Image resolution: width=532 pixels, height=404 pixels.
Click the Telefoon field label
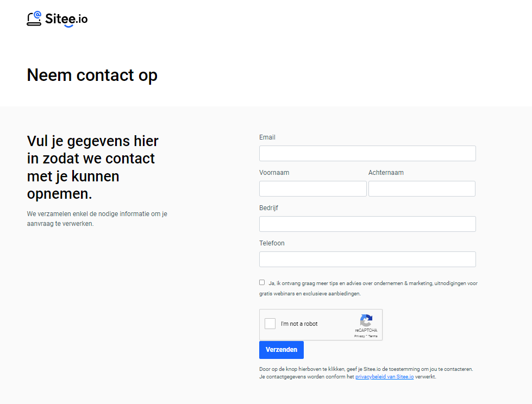(272, 243)
